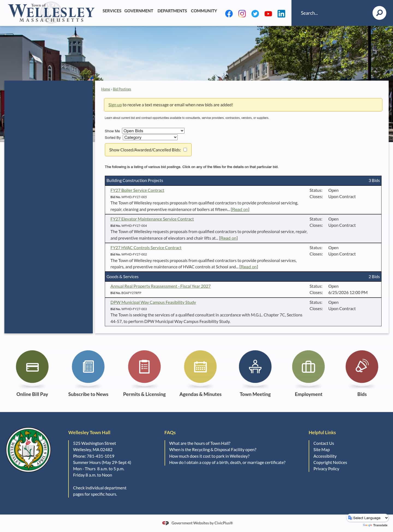
Task: Open the Accessibility link
Action: [325, 456]
